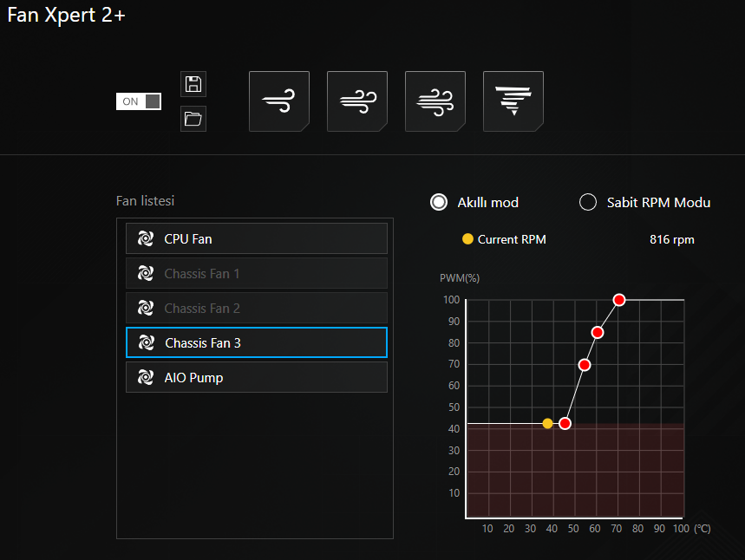745x560 pixels.
Task: Click the CPU Fan row's fan icon
Action: [x=146, y=238]
